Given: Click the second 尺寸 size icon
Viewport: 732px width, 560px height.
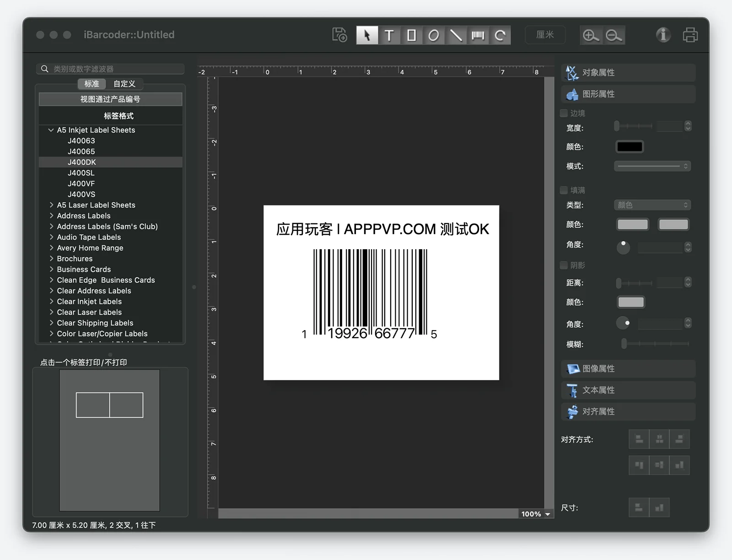Looking at the screenshot, I should click(x=659, y=507).
